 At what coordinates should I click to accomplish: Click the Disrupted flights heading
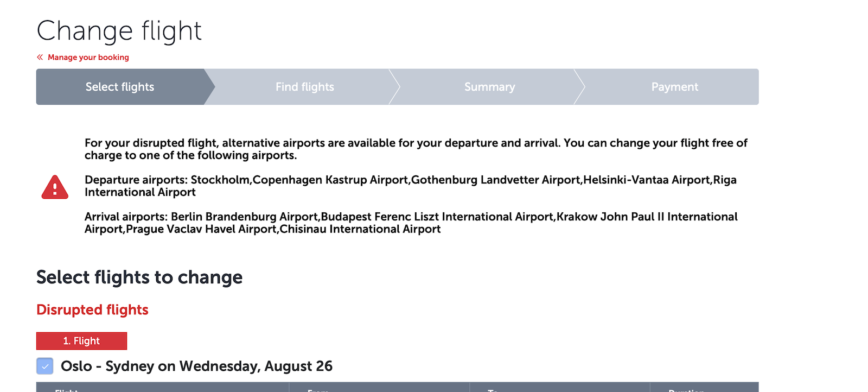(92, 309)
